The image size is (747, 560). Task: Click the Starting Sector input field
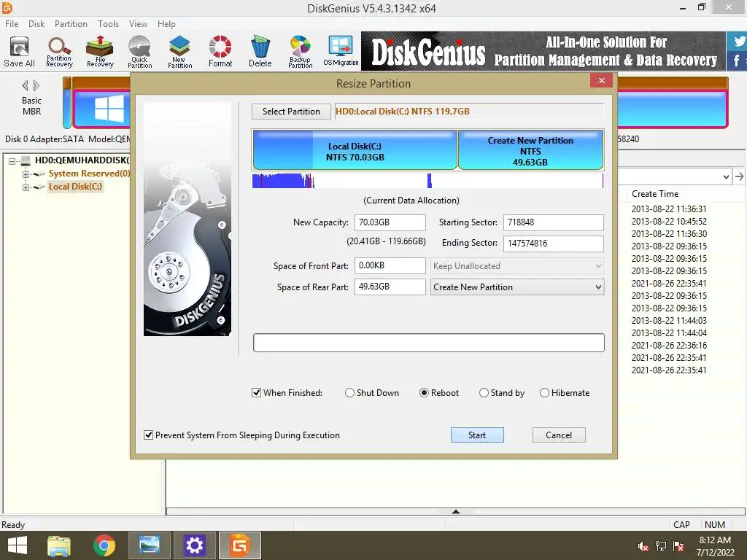pos(553,222)
